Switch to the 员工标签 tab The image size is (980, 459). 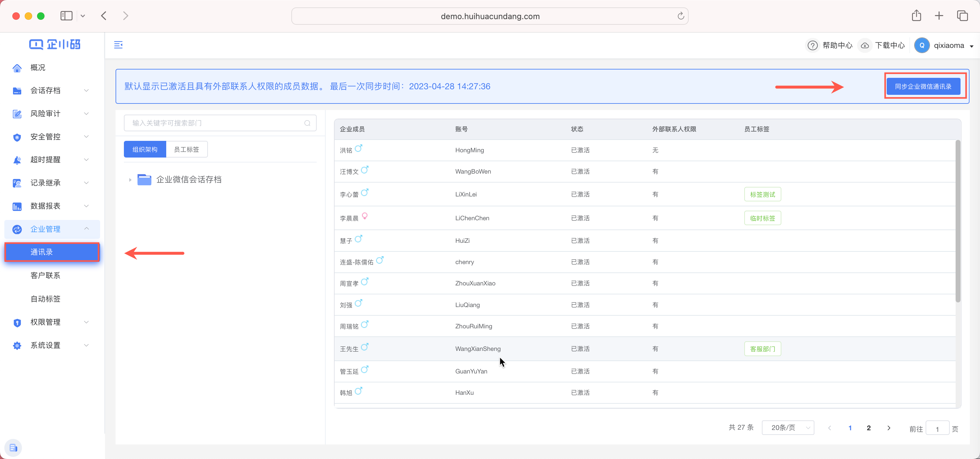coord(186,149)
